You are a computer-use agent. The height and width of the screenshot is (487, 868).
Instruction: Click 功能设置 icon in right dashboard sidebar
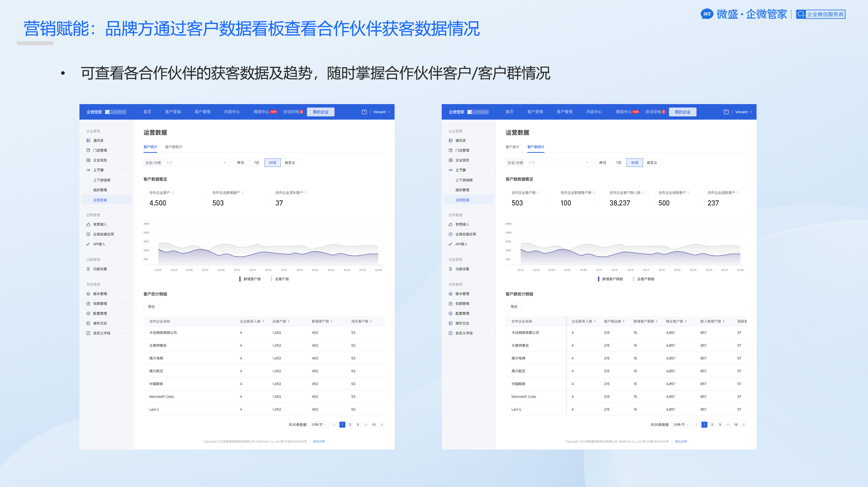coord(450,269)
